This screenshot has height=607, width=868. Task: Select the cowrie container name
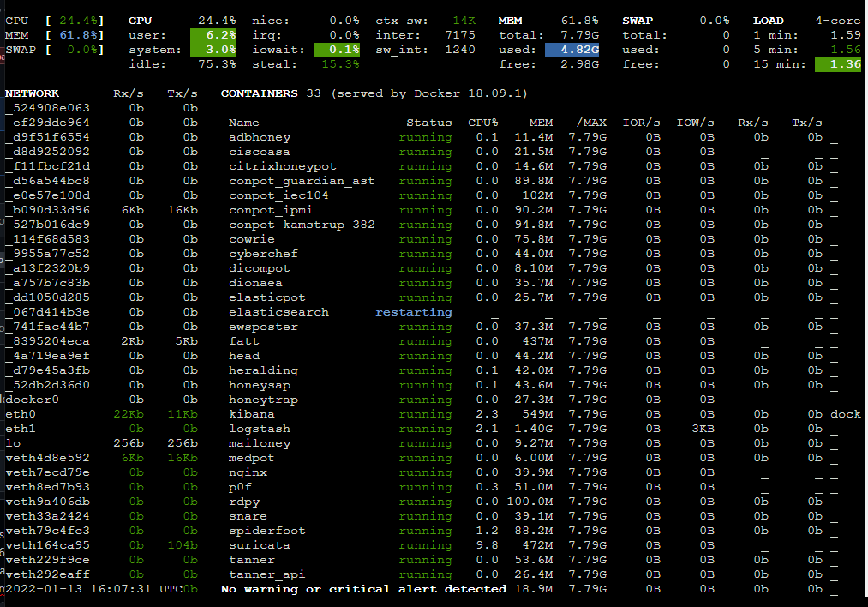[x=252, y=238]
